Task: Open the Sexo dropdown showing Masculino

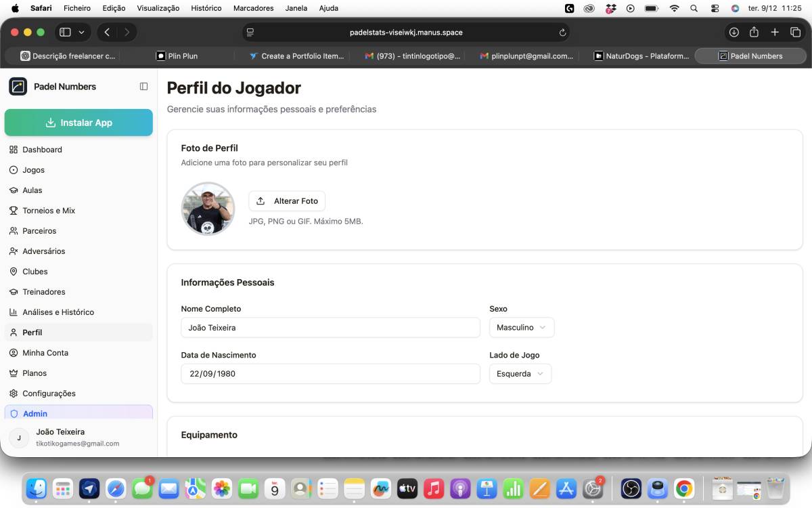Action: pyautogui.click(x=522, y=327)
